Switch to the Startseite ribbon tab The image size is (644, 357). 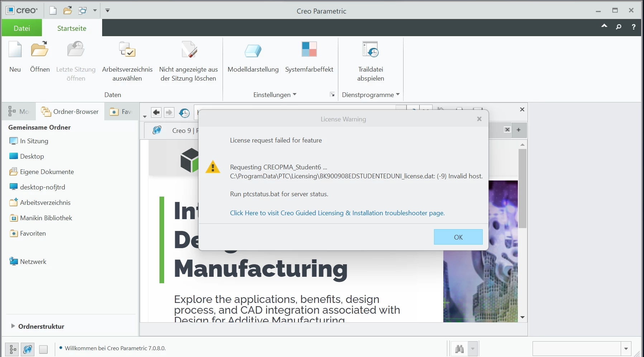click(72, 28)
